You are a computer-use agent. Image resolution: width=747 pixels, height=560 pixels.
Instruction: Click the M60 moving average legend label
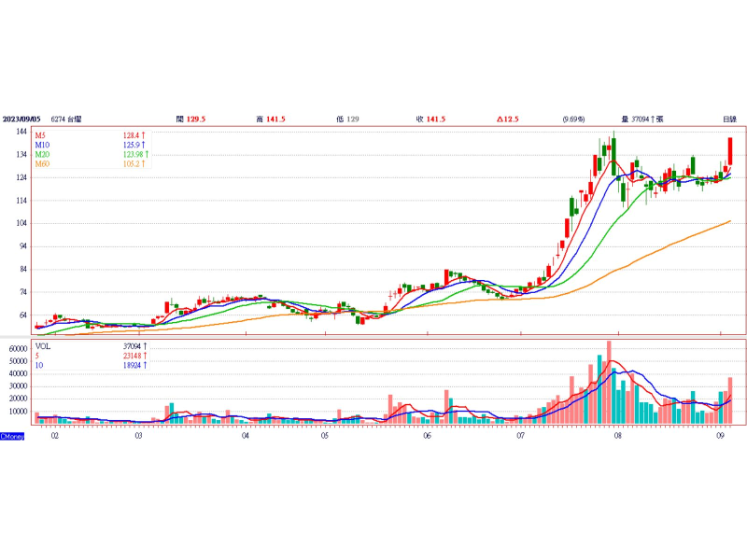pyautogui.click(x=42, y=164)
